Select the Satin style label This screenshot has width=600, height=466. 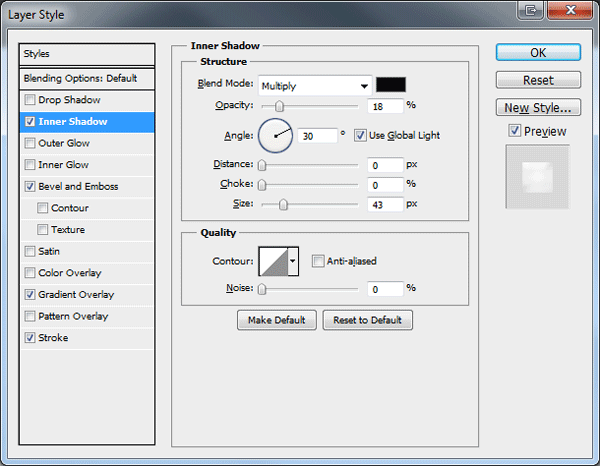pos(49,251)
